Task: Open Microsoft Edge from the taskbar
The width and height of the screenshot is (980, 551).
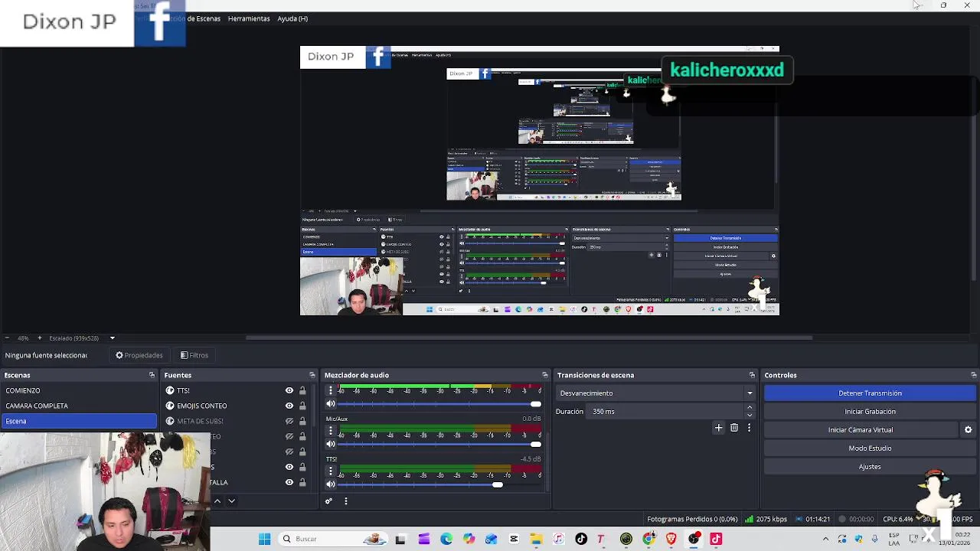Action: point(446,539)
